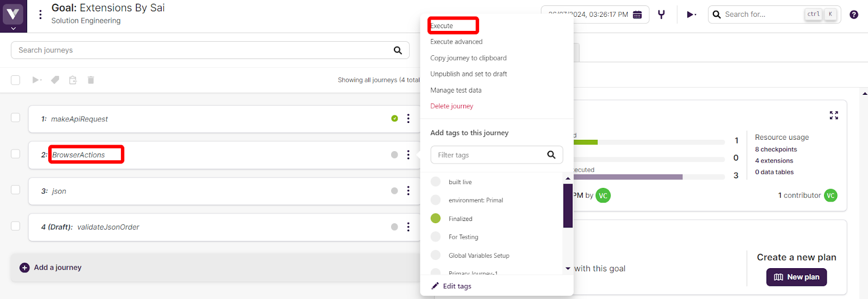This screenshot has width=868, height=299.
Task: Click the Virtuoso logo in top-left corner
Action: point(13,12)
